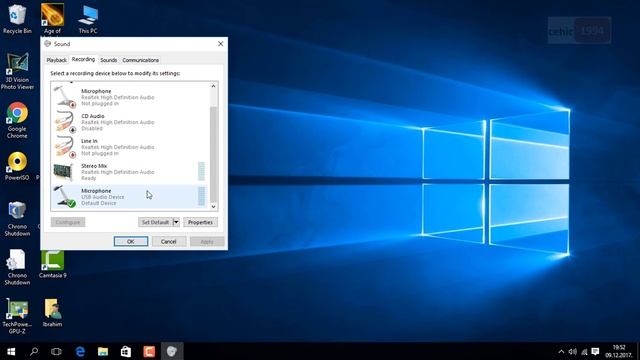Select the 3D Vision Photo Viewer shortcut
This screenshot has width=640, height=360.
point(17,71)
